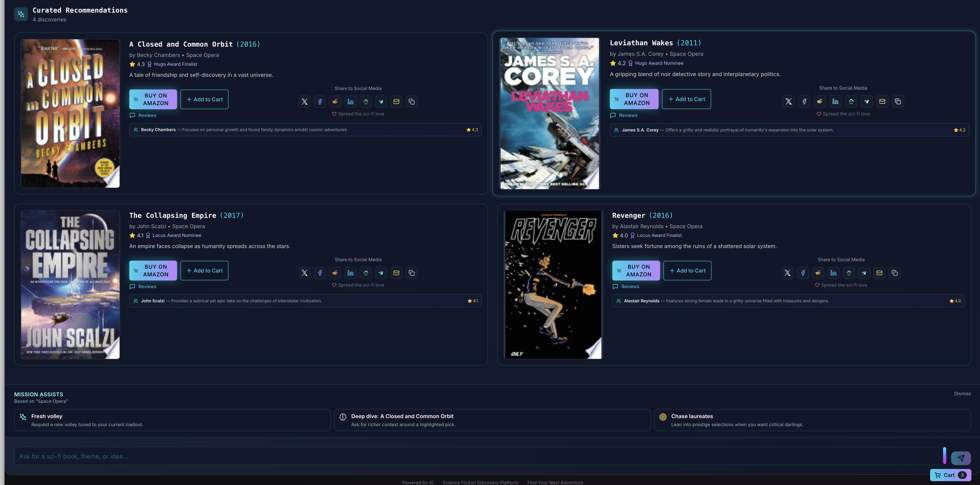Share Revenger on Facebook

pos(803,273)
